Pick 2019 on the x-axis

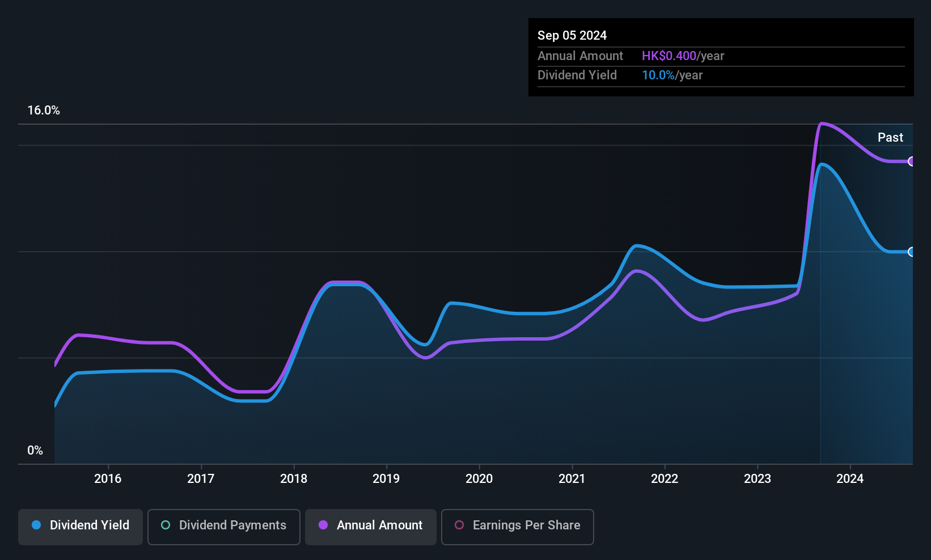coord(386,479)
